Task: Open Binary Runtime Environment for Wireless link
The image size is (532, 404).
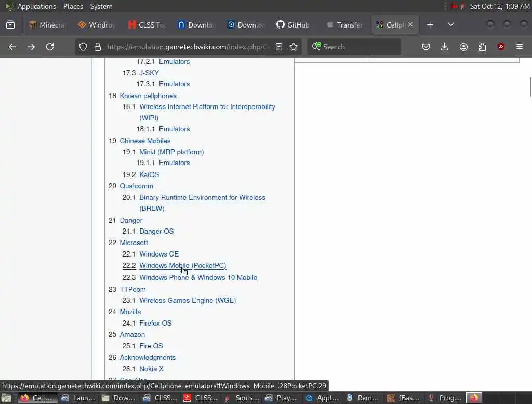Action: pyautogui.click(x=202, y=203)
